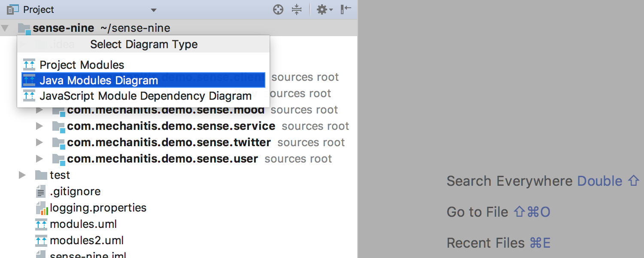Select com.mechanitis.demo.sense.twitter sources root
644x258 pixels.
pos(169,143)
